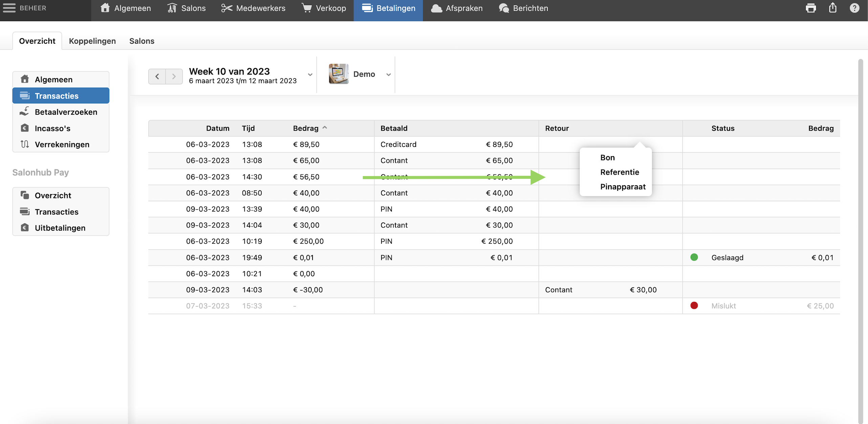This screenshot has width=868, height=424.
Task: Switch to the Koppelingen tab
Action: point(92,41)
